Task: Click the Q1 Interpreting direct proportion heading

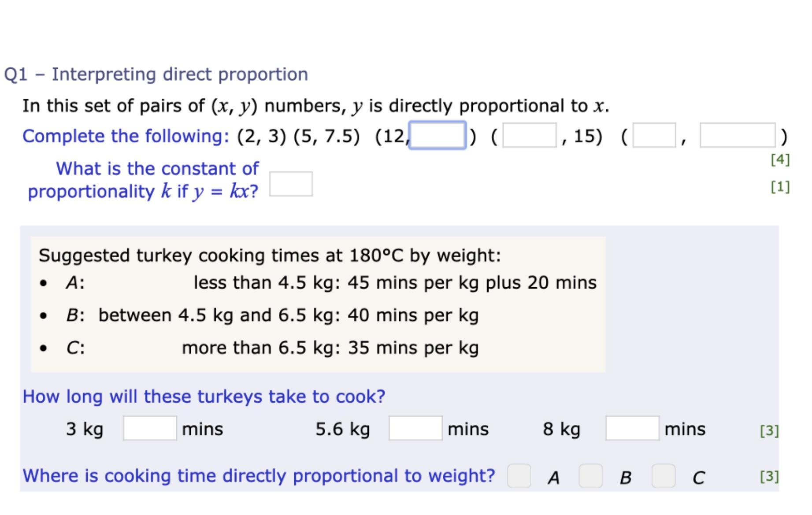Action: tap(156, 74)
